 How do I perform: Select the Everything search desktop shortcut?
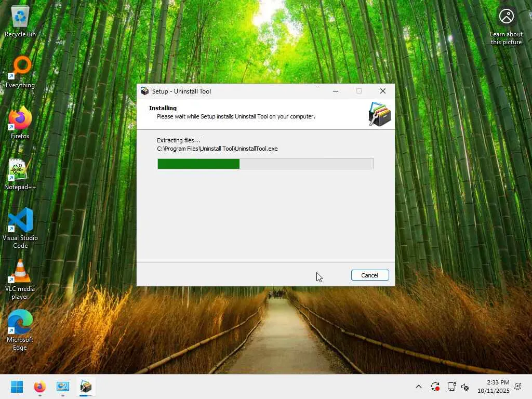20,73
